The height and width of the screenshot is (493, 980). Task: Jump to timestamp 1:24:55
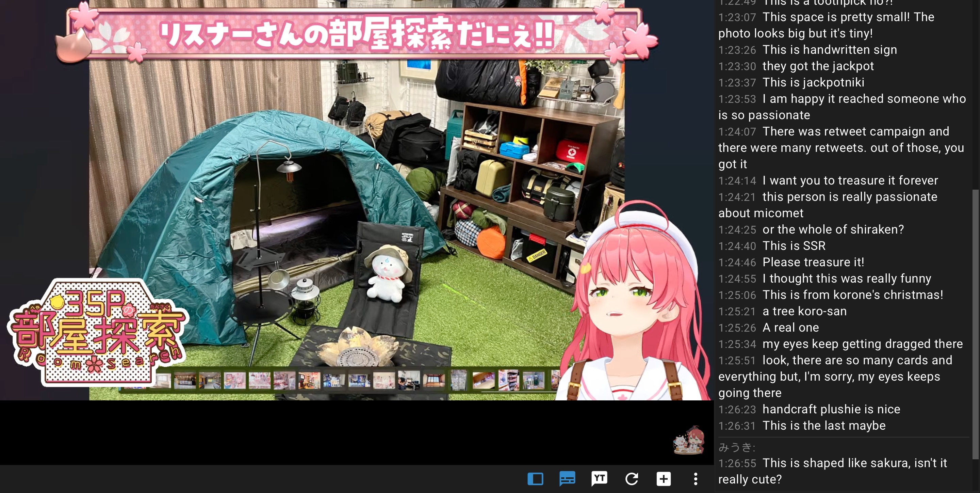[x=737, y=279]
